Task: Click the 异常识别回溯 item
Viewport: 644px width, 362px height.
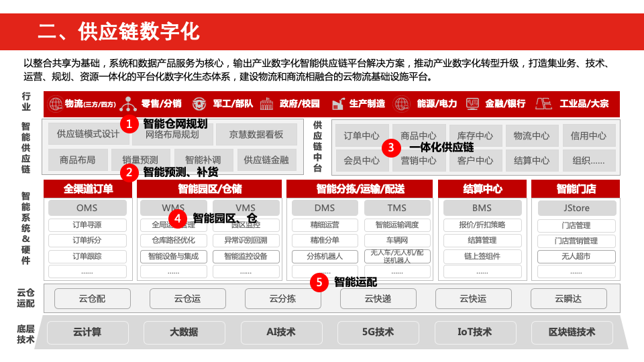Action: [246, 240]
